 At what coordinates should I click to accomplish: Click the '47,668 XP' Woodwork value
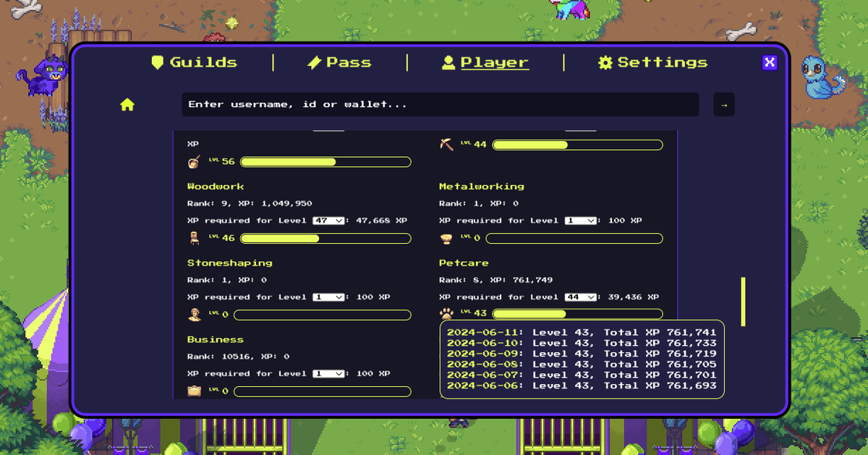click(x=381, y=221)
